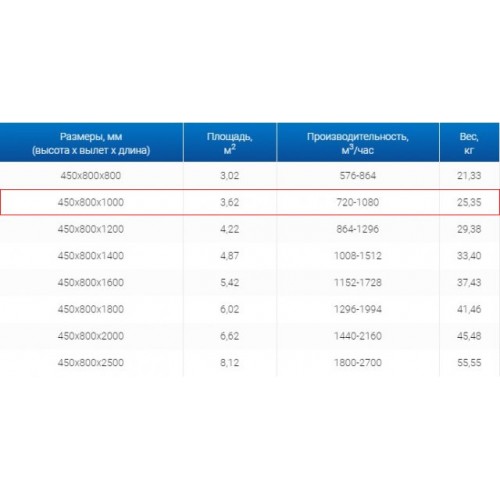Image resolution: width=500 pixels, height=500 pixels.
Task: Click the weight value 21,33
Action: pos(469,176)
